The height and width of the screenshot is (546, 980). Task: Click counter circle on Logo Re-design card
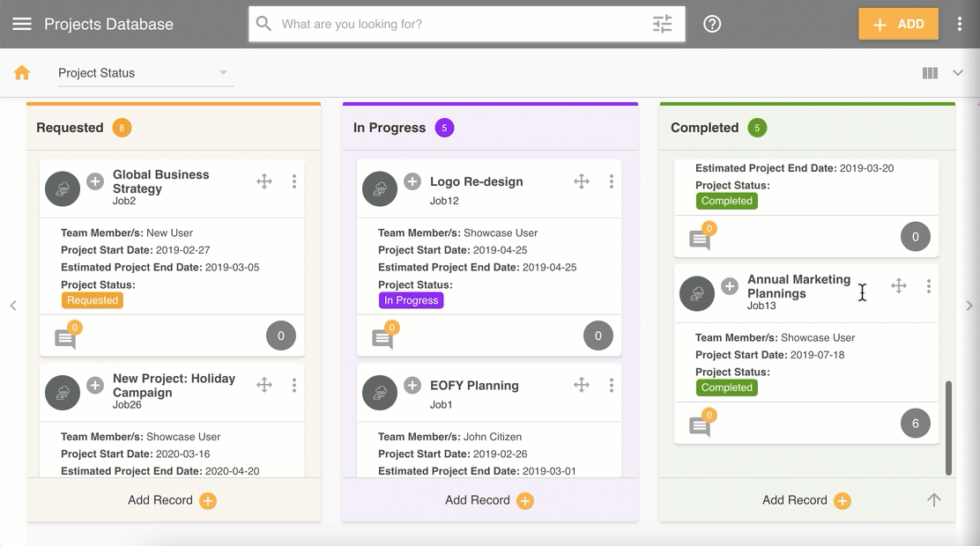(x=598, y=336)
